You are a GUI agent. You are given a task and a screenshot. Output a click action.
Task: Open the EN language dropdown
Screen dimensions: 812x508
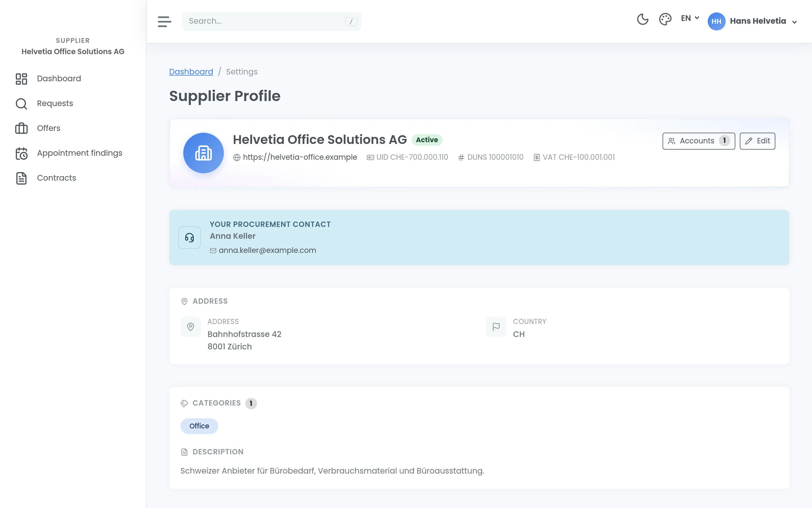click(690, 18)
